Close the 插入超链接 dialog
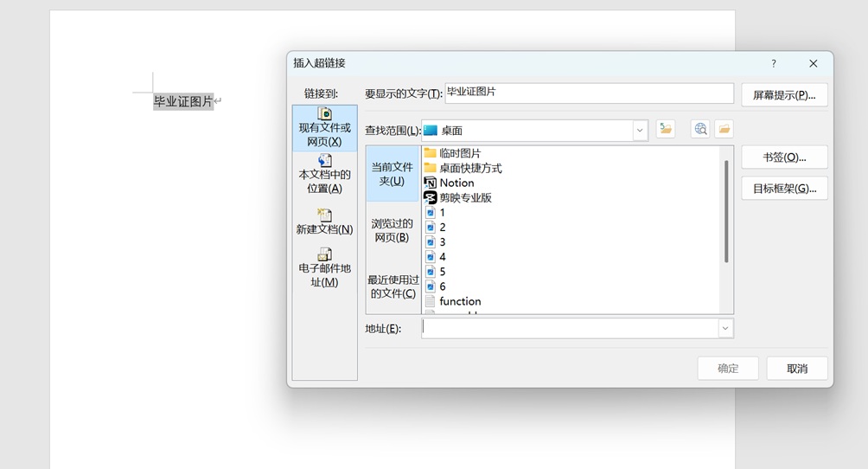 [x=814, y=63]
